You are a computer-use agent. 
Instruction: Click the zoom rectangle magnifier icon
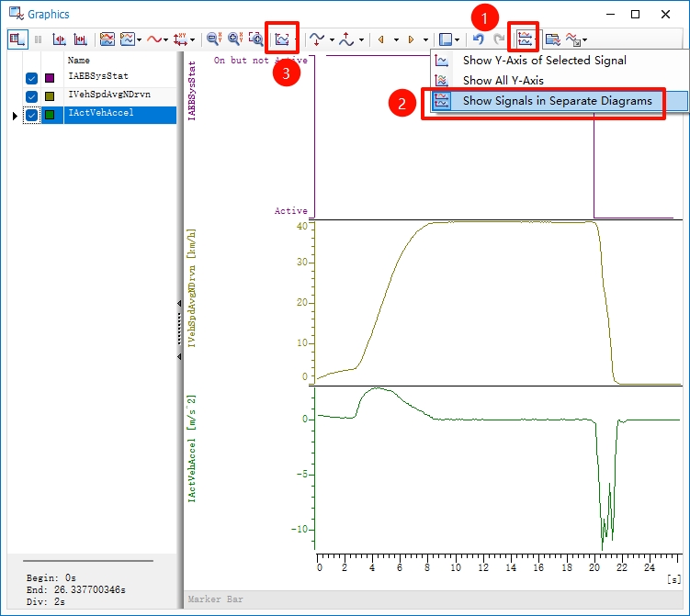[256, 39]
